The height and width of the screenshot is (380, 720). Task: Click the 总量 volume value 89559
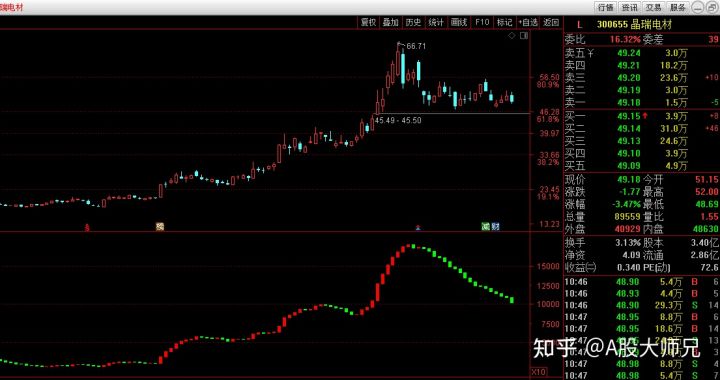(x=626, y=217)
